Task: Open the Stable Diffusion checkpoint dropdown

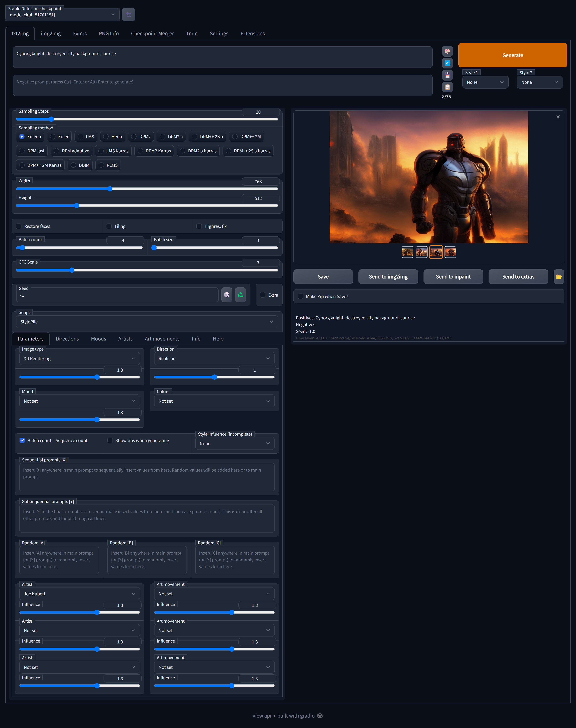Action: coord(62,15)
